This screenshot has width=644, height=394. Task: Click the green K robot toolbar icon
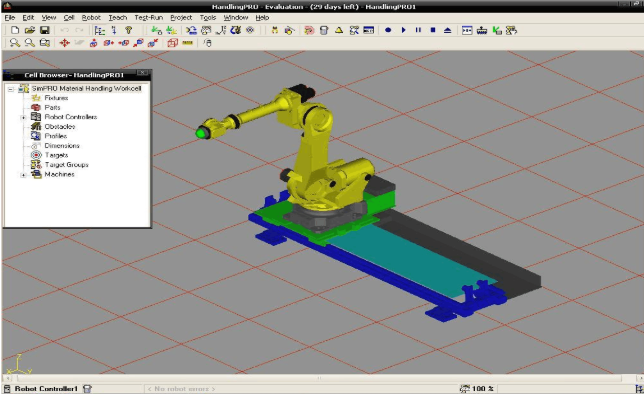point(497,30)
